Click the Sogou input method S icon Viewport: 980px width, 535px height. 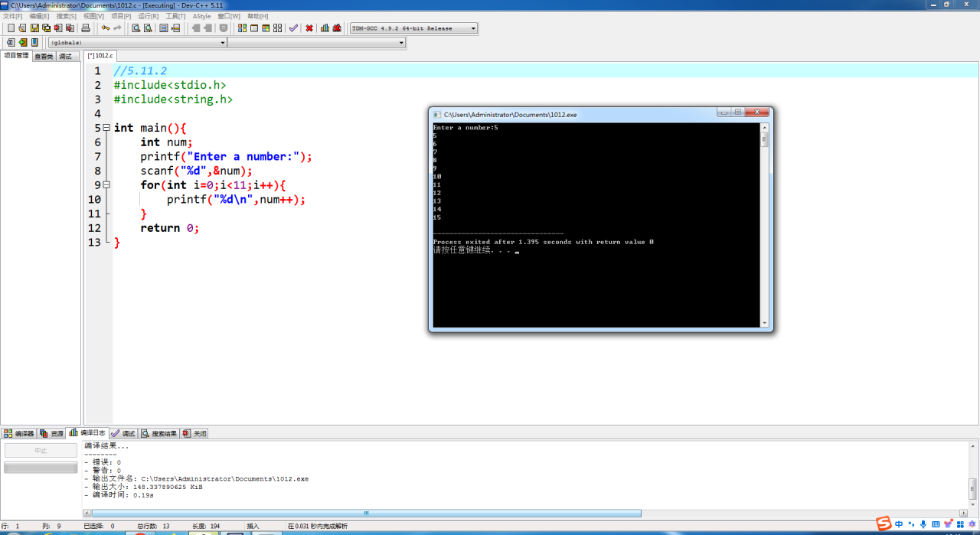884,524
